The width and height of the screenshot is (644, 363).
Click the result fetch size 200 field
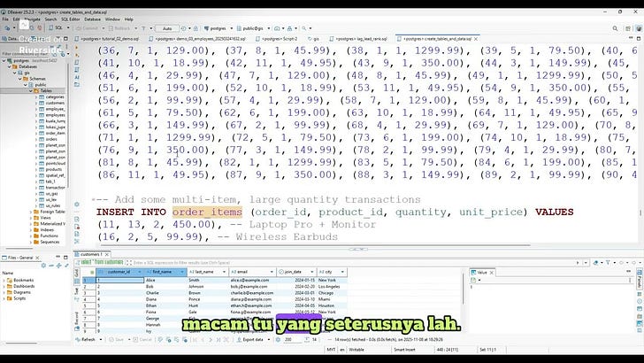coord(292,340)
